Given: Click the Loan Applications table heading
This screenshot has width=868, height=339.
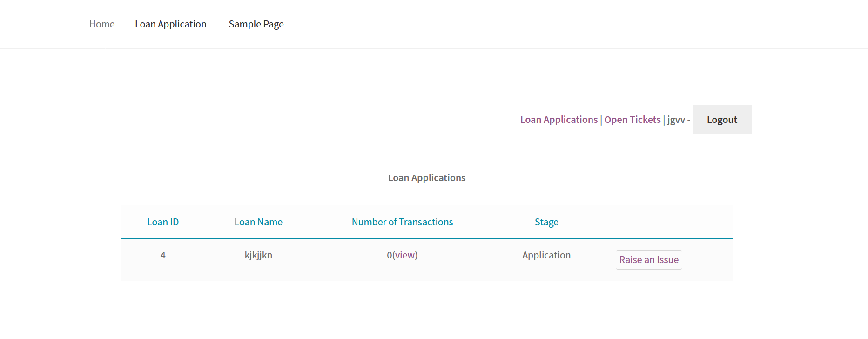Looking at the screenshot, I should (x=427, y=178).
